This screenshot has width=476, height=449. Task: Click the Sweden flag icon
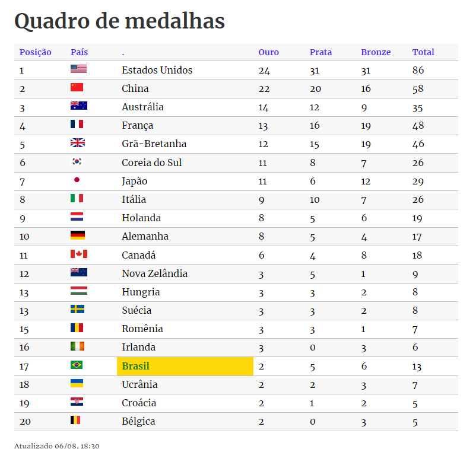click(77, 309)
